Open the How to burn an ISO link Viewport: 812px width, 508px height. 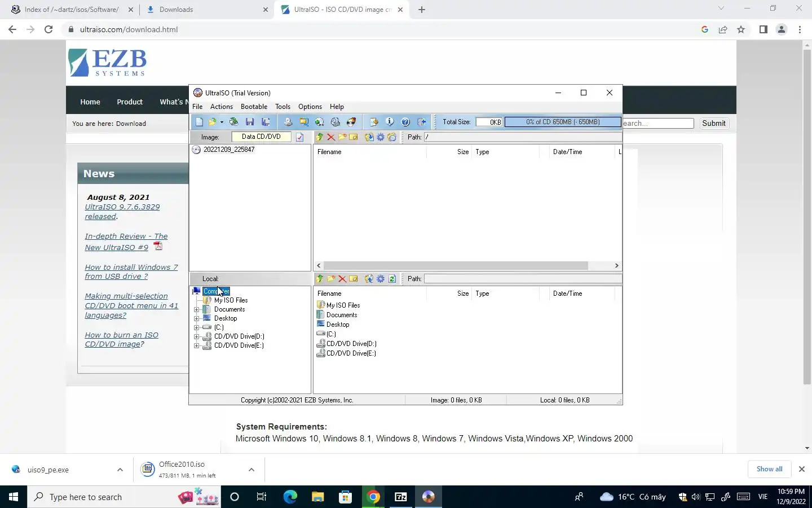[x=121, y=339]
